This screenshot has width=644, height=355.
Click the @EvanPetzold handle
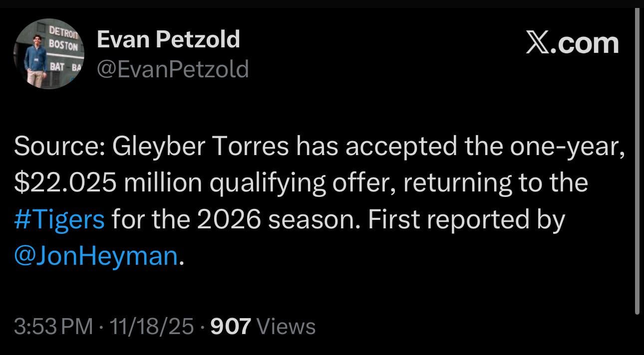174,69
